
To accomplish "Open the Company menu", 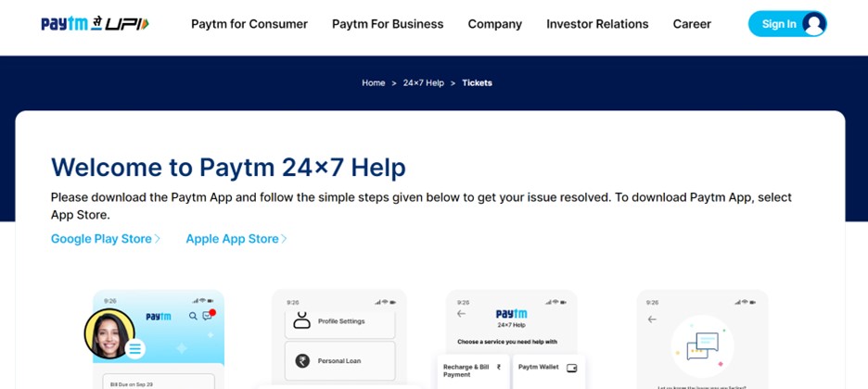I will pyautogui.click(x=495, y=24).
